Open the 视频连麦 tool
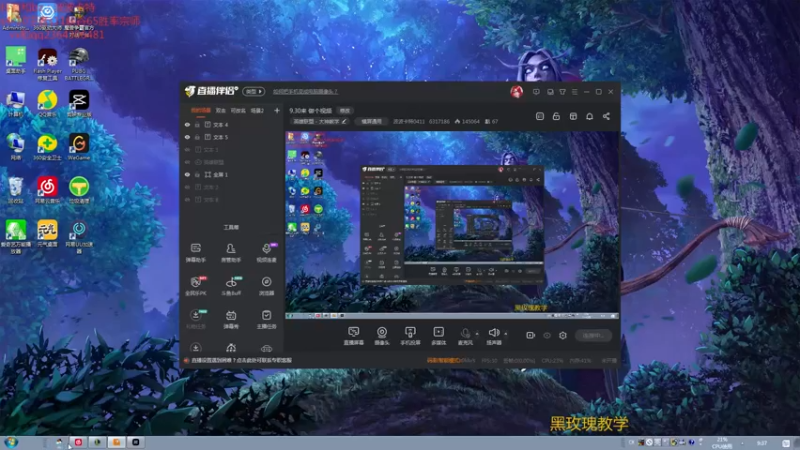Viewport: 800px width, 450px height. [266, 253]
